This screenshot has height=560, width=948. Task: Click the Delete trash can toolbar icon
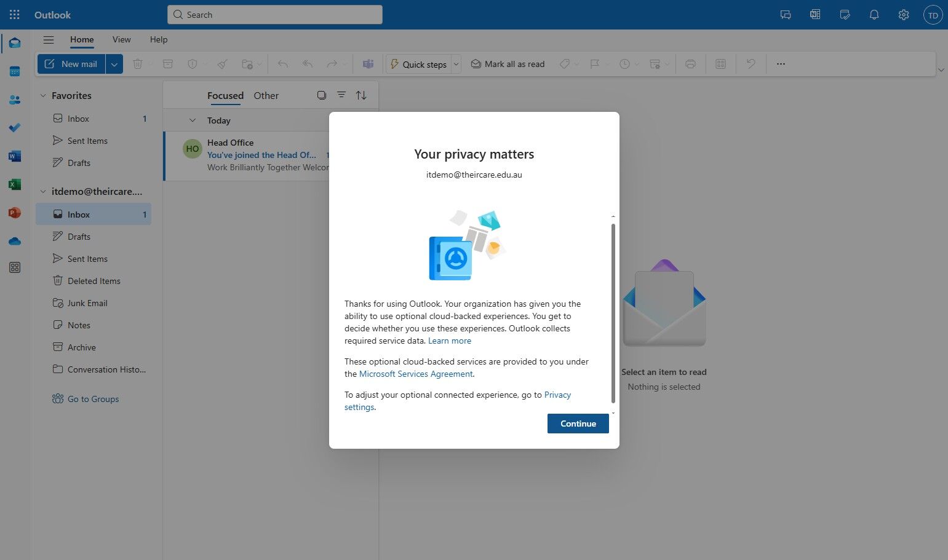click(138, 64)
